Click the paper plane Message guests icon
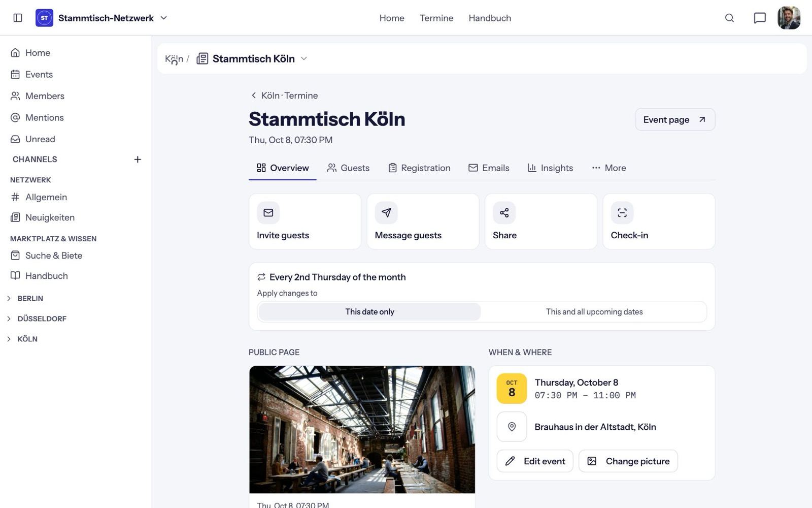 [x=386, y=213]
